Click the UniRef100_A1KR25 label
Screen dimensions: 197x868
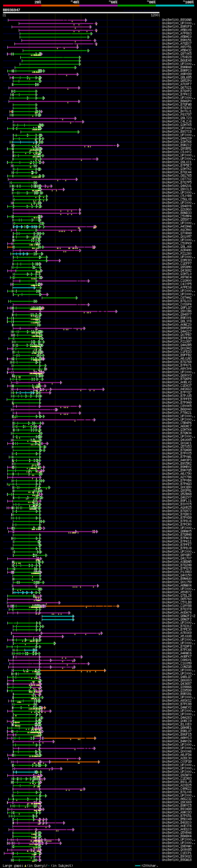pyautogui.click(x=177, y=507)
